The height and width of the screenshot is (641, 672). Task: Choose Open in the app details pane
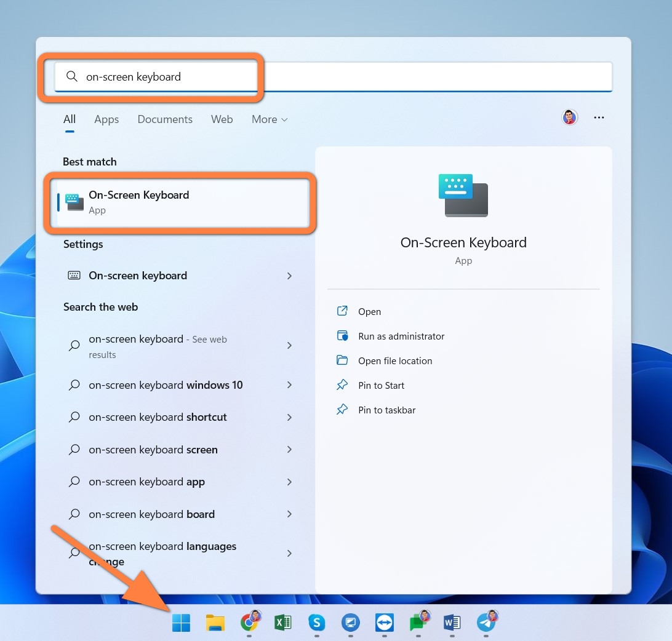click(369, 311)
